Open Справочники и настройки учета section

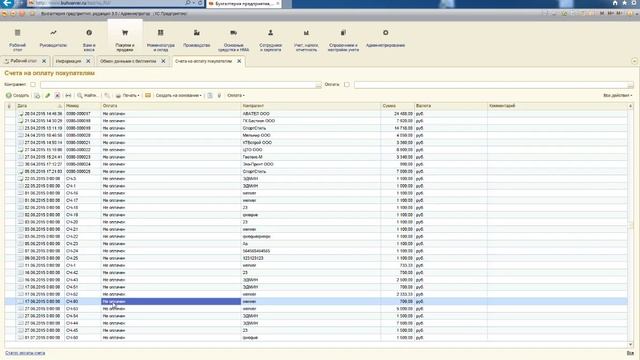tap(343, 40)
